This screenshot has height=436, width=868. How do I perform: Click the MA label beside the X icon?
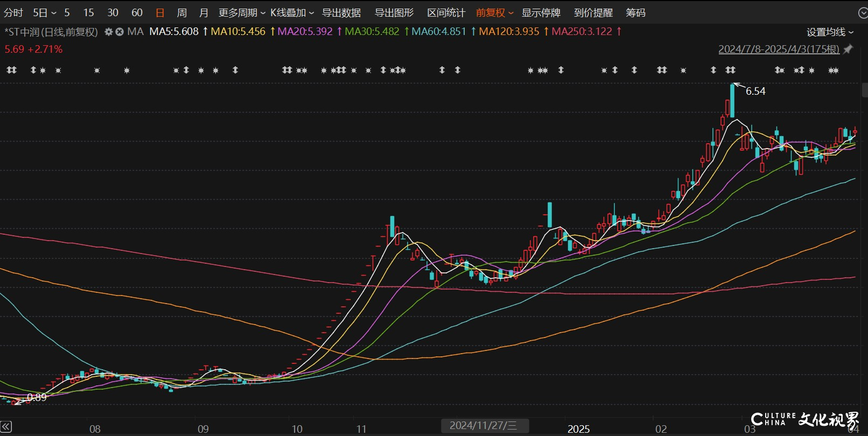135,32
